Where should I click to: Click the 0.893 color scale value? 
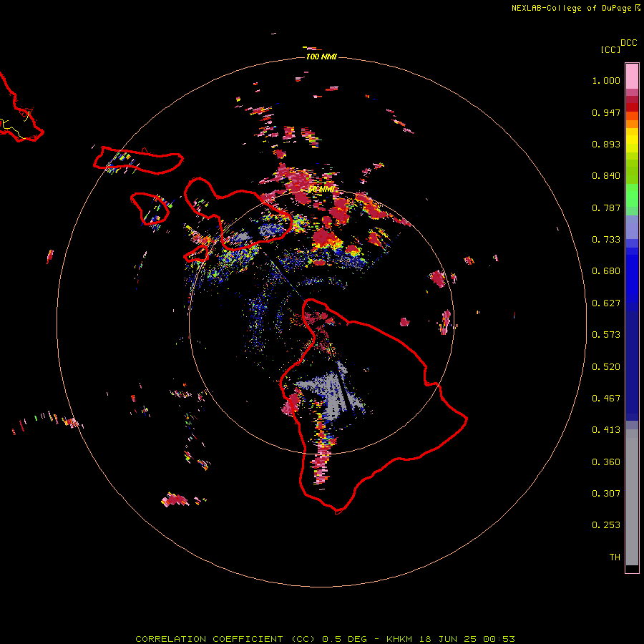click(x=606, y=144)
